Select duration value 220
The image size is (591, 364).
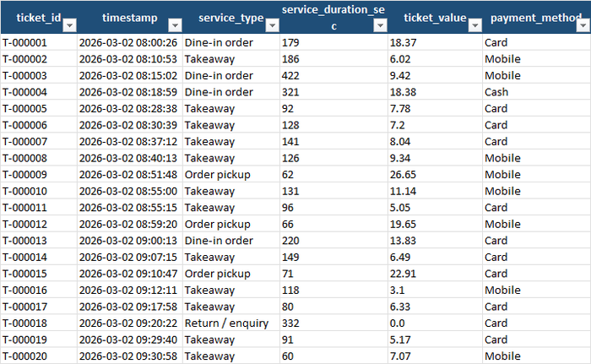tap(334, 241)
